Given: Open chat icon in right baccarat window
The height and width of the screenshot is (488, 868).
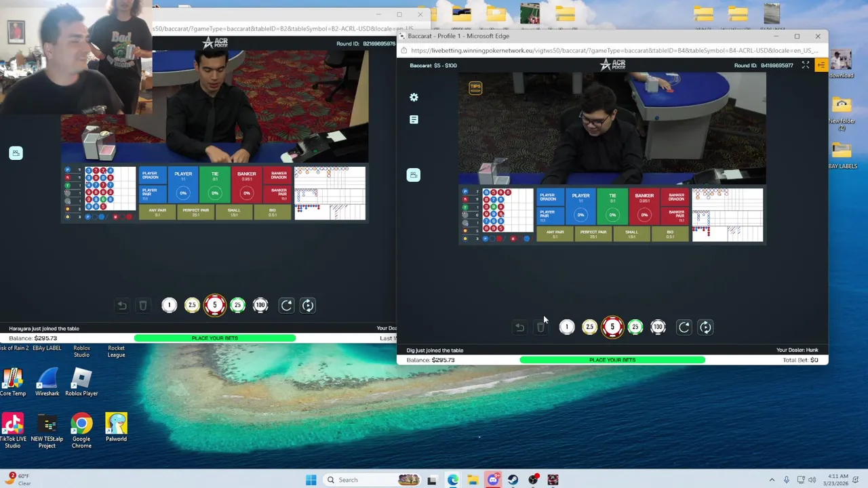Looking at the screenshot, I should coord(413,175).
